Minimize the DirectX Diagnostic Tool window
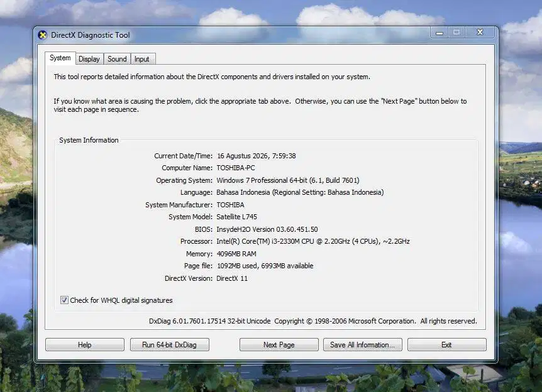This screenshot has height=392, width=542. tap(440, 33)
